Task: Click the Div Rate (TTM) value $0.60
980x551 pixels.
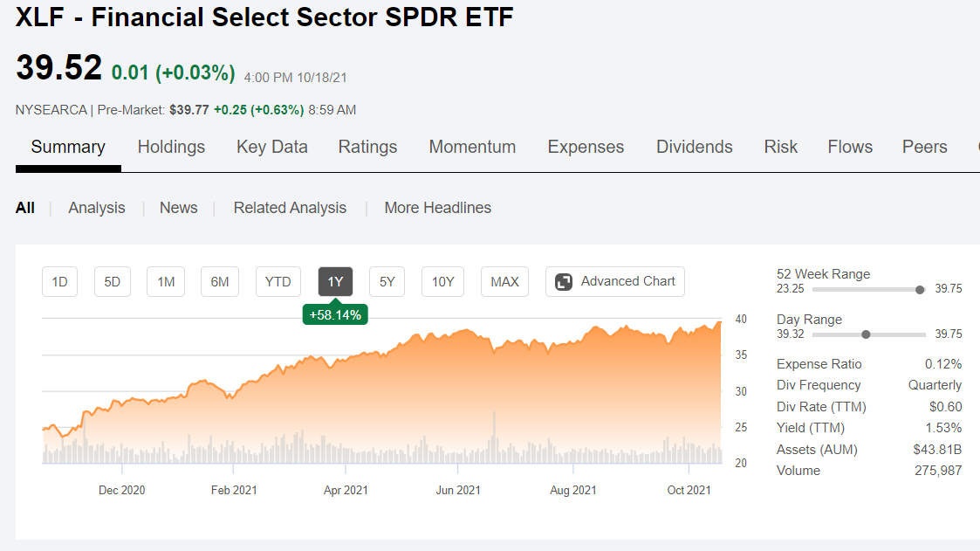Action: [946, 407]
